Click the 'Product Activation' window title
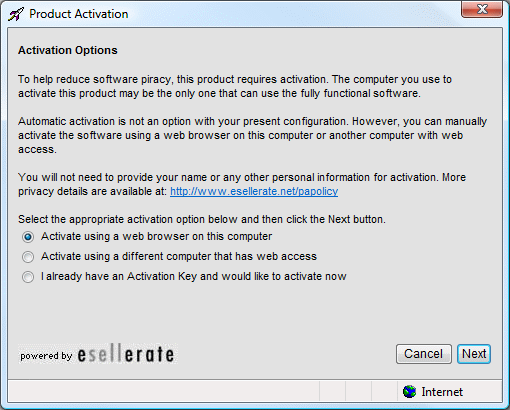510x410 pixels. coord(79,14)
